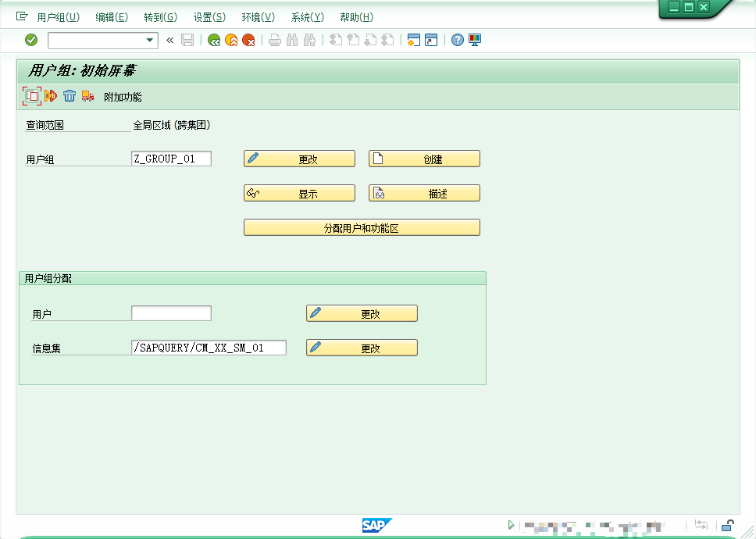Click the Copy icon in application toolbar
Screen dimensions: 756x539
tap(32, 96)
